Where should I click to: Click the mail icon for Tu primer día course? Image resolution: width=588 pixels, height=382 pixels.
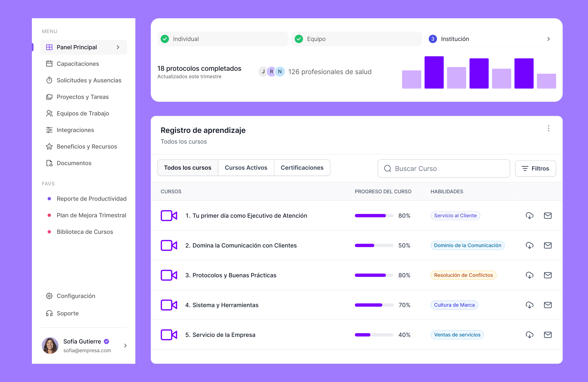coord(548,216)
